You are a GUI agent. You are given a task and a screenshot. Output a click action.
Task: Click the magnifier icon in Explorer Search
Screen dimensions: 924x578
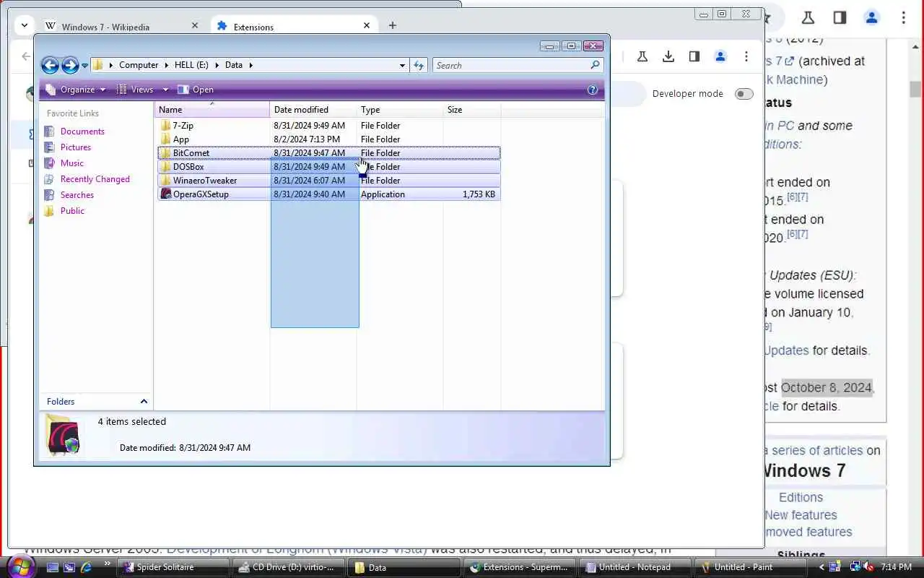point(595,65)
